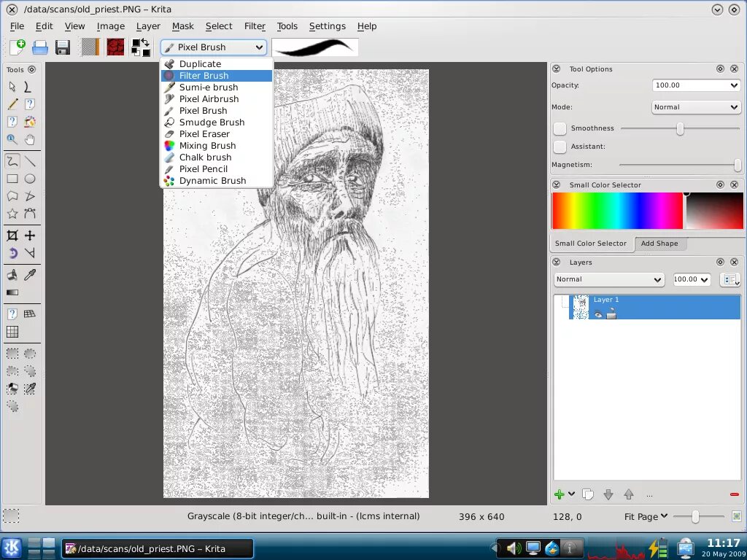Image resolution: width=747 pixels, height=560 pixels.
Task: Select the Move tool
Action: pyautogui.click(x=29, y=235)
